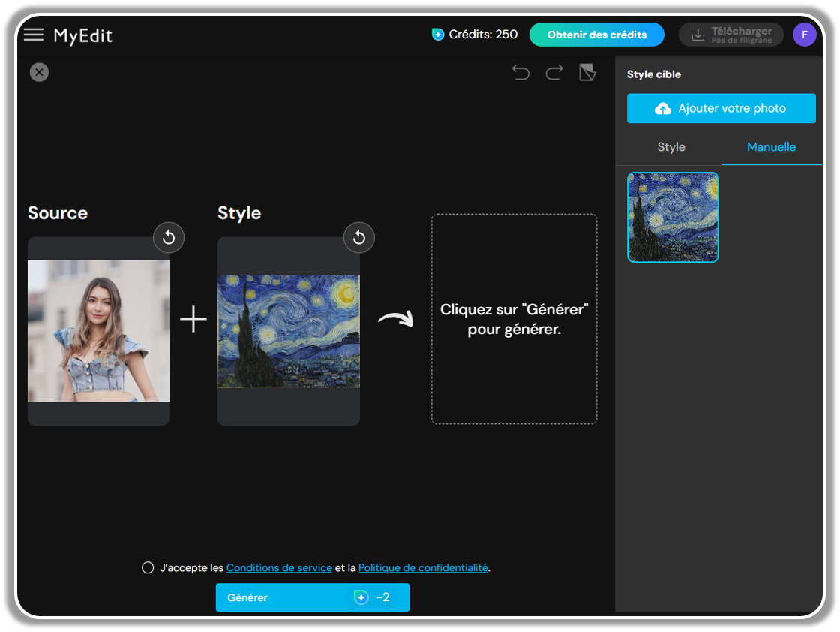Click the Style cible heading
840x632 pixels.
(x=653, y=74)
